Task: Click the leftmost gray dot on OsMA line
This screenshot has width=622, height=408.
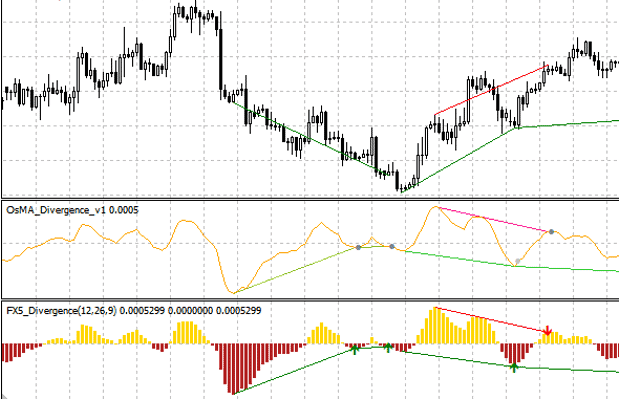Action: click(358, 246)
